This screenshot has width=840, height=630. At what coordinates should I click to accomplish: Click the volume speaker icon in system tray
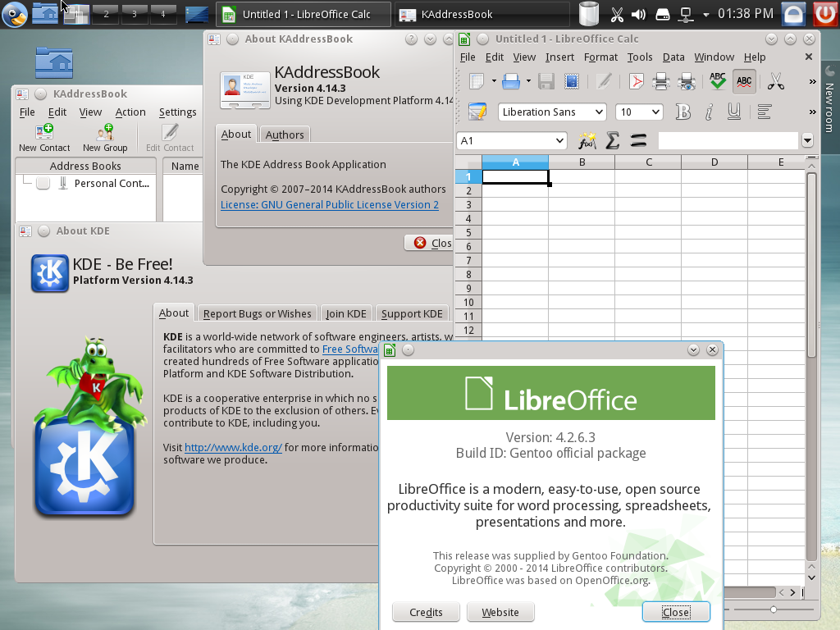click(638, 15)
